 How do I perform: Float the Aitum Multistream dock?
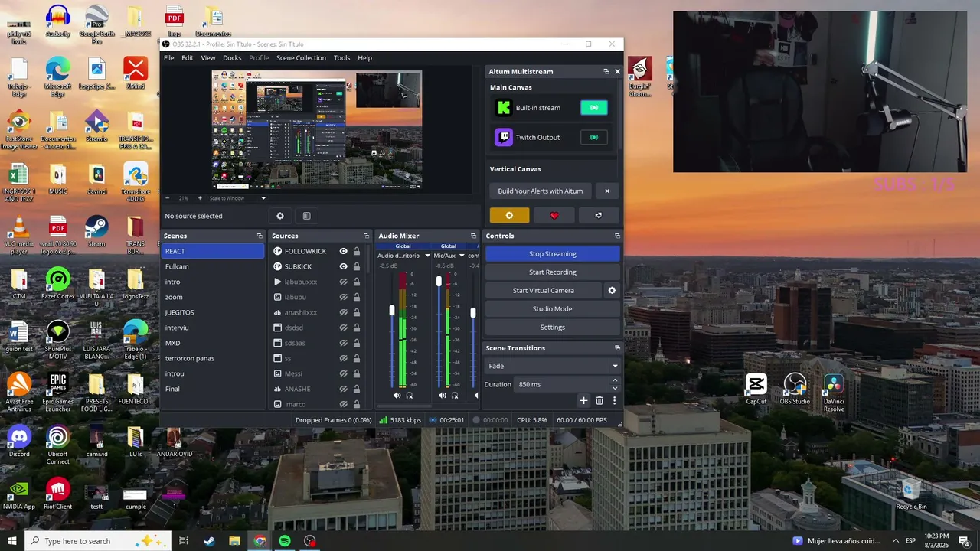click(x=606, y=71)
